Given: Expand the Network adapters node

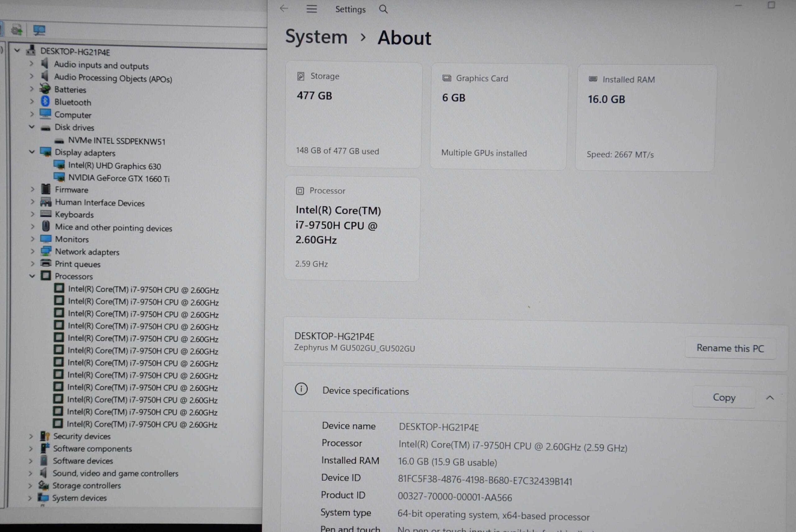Looking at the screenshot, I should tap(33, 252).
